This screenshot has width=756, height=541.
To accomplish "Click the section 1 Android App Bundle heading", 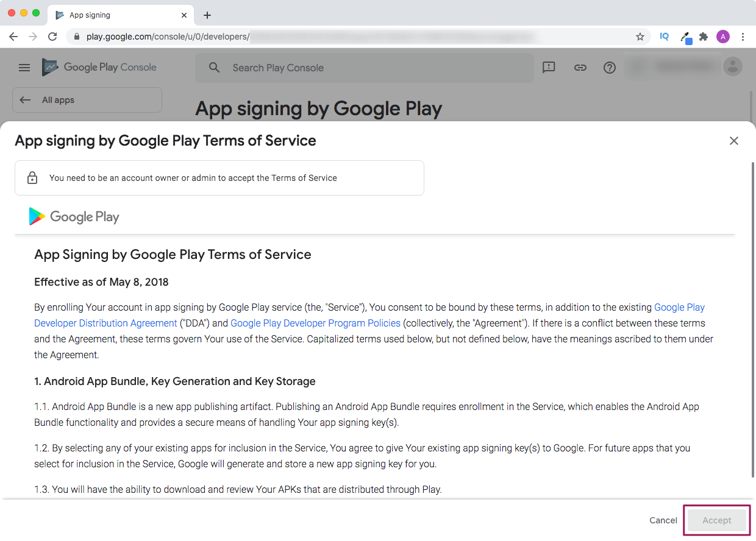I will click(175, 381).
